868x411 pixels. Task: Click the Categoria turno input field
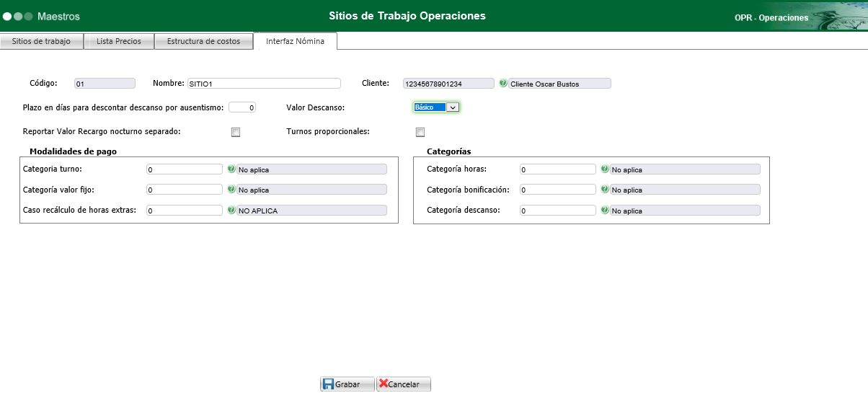(x=185, y=169)
